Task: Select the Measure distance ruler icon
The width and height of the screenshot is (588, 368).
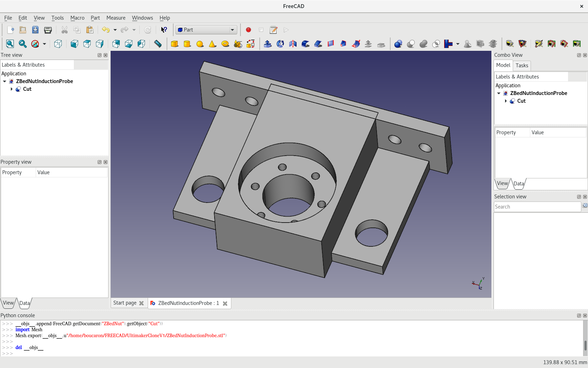Action: click(x=158, y=44)
